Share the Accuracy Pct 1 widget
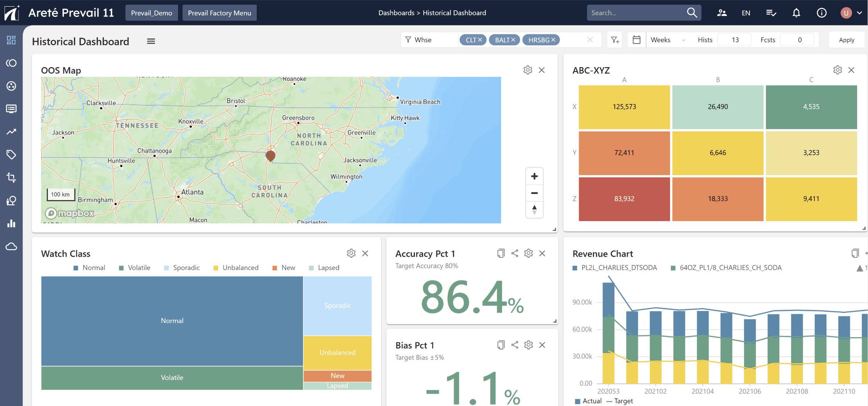Viewport: 868px width, 406px height. (514, 253)
